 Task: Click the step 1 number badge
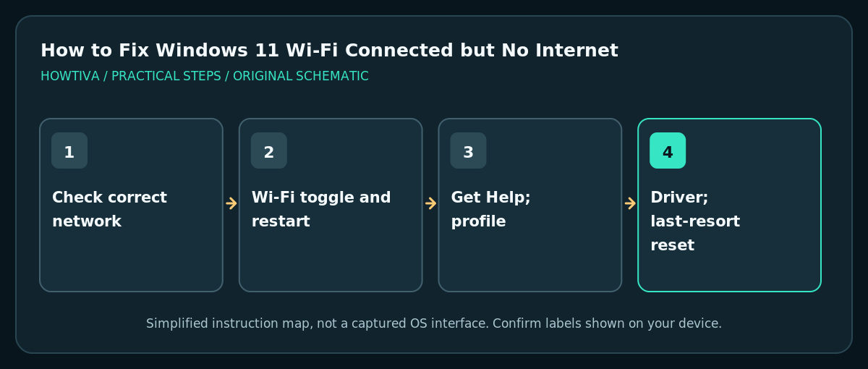(69, 150)
